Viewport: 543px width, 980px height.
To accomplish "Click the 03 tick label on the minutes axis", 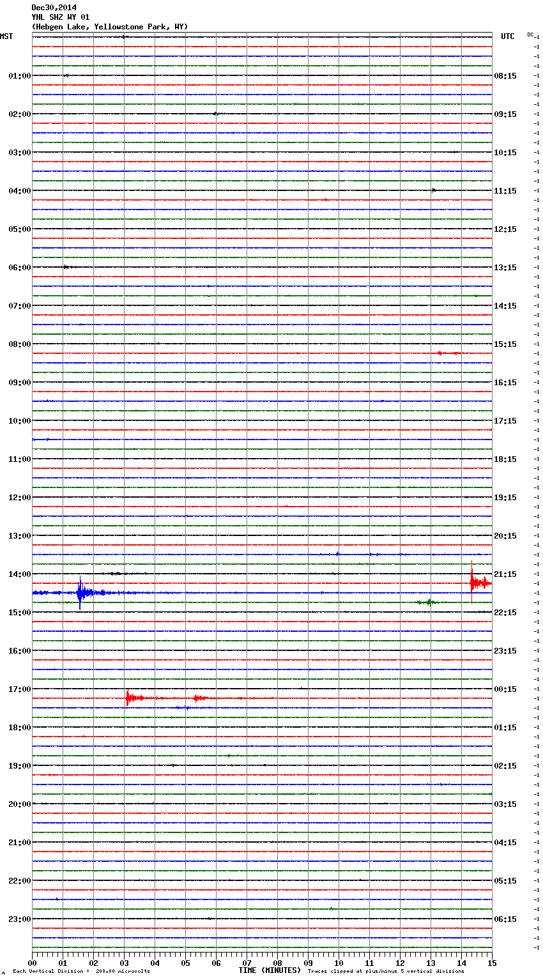I will pyautogui.click(x=124, y=963).
